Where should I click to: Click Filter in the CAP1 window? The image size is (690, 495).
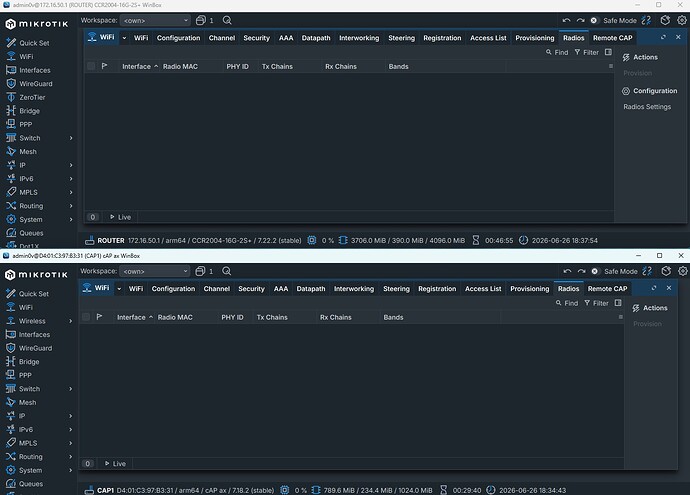click(596, 303)
